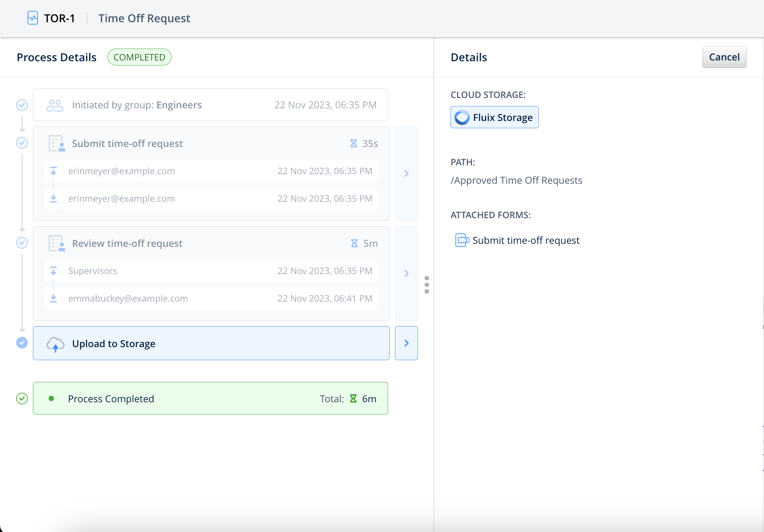Click the TOR-1 process activity icon
Viewport: 764px width, 532px height.
click(33, 18)
